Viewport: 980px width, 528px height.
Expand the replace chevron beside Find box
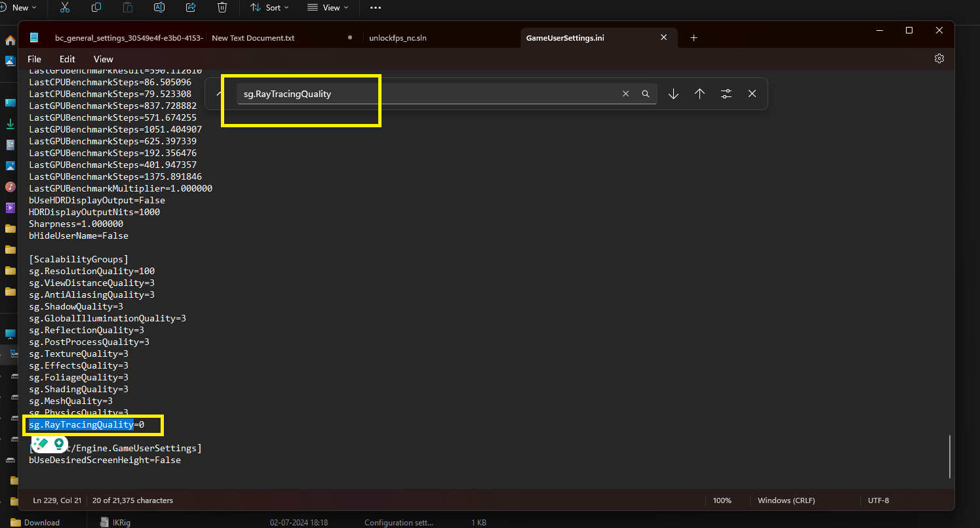(219, 94)
